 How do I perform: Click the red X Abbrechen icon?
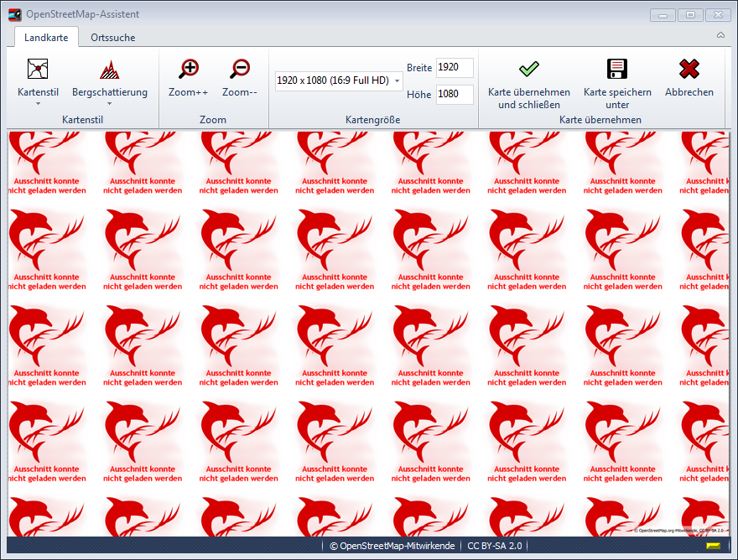click(x=689, y=69)
